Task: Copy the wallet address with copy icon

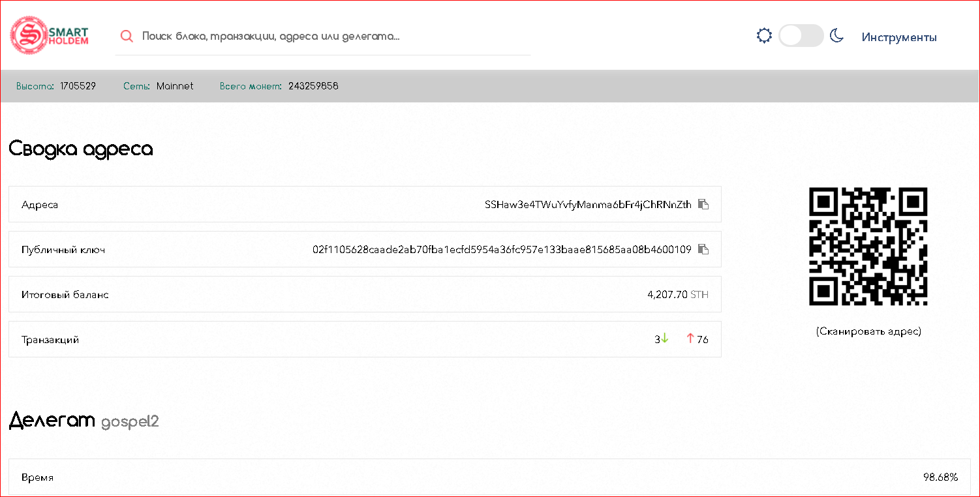Action: (x=703, y=204)
